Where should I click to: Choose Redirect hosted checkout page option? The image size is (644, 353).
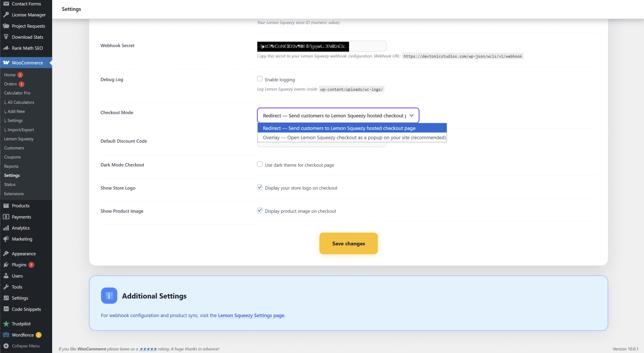339,128
